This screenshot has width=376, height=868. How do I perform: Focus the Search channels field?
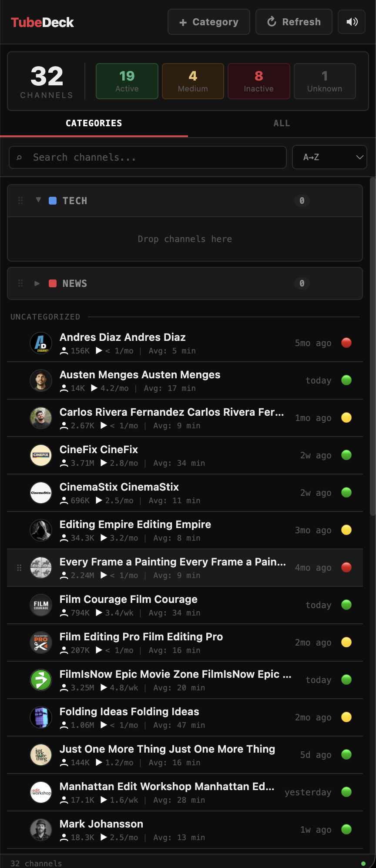point(148,157)
